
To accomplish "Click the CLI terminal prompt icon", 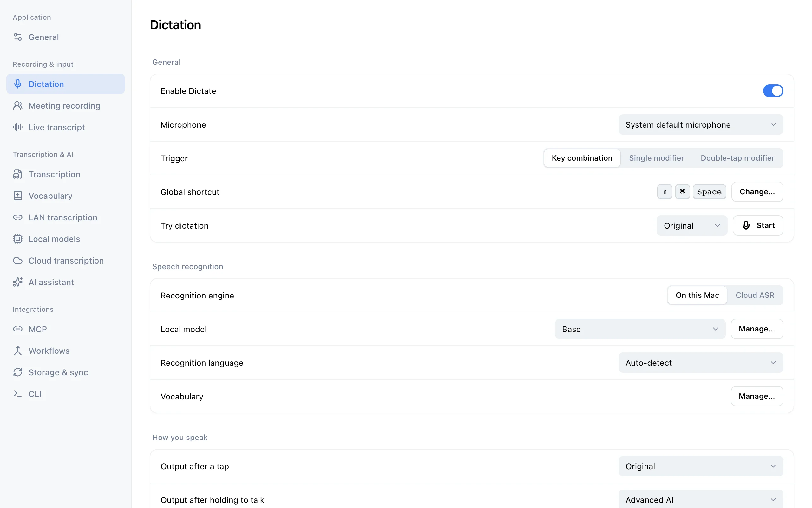I will point(18,394).
